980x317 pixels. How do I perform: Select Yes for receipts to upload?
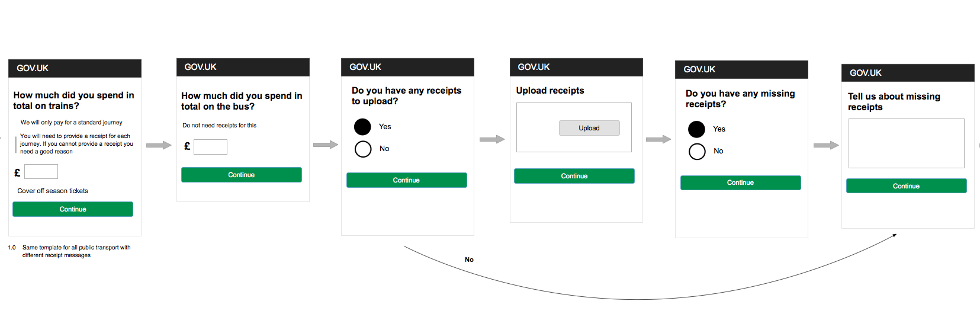point(362,127)
